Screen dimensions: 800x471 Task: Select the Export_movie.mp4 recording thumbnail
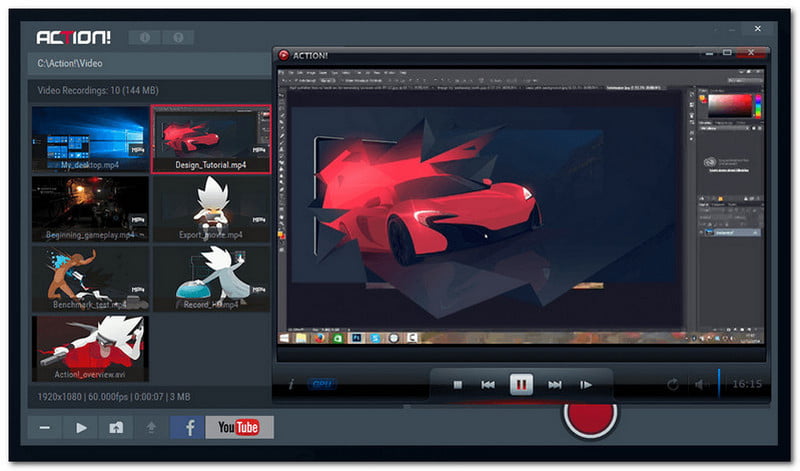tap(211, 209)
